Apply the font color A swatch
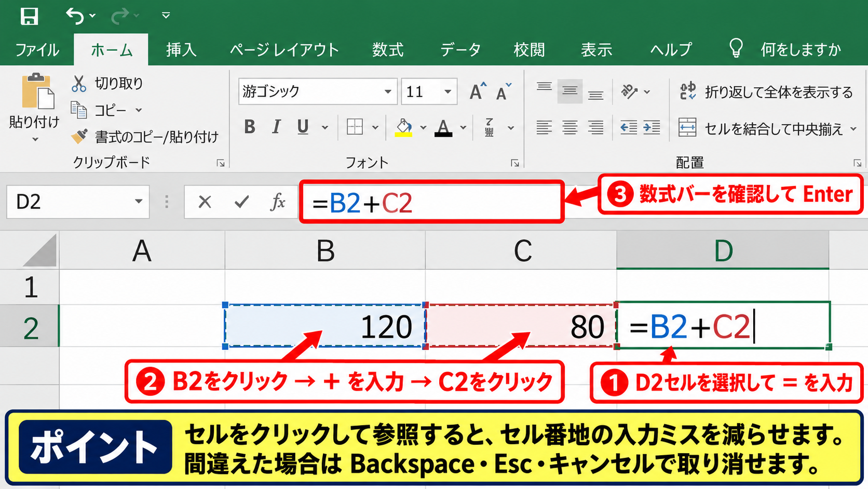868x489 pixels. 443,127
